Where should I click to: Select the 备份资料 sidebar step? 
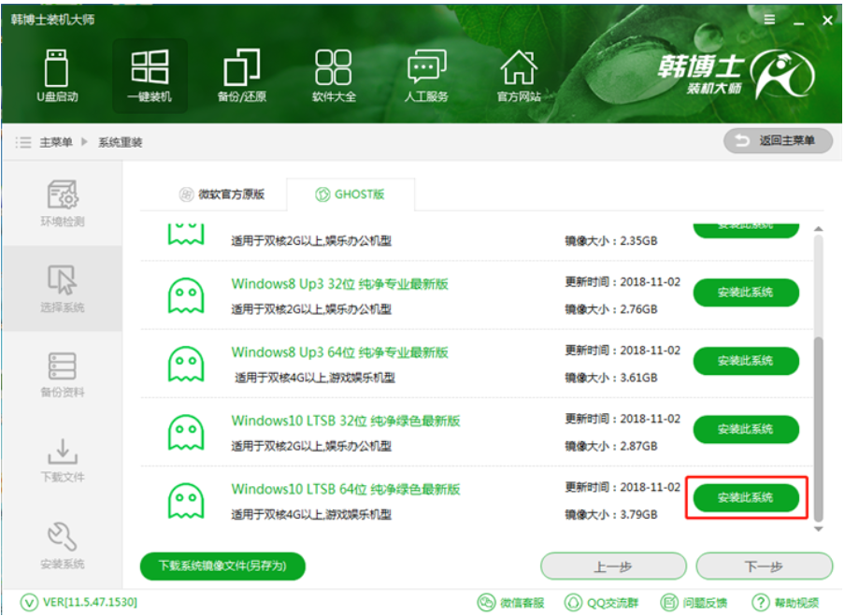pos(63,374)
